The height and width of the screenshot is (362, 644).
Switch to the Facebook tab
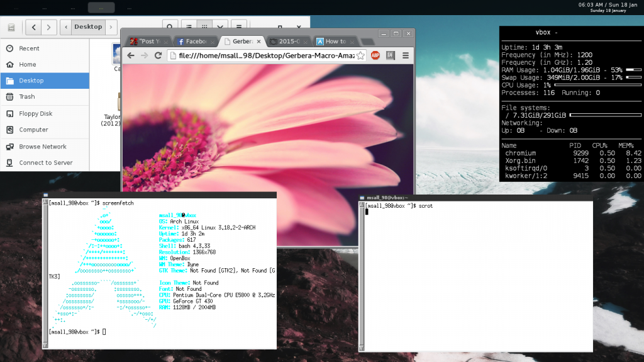click(x=196, y=41)
